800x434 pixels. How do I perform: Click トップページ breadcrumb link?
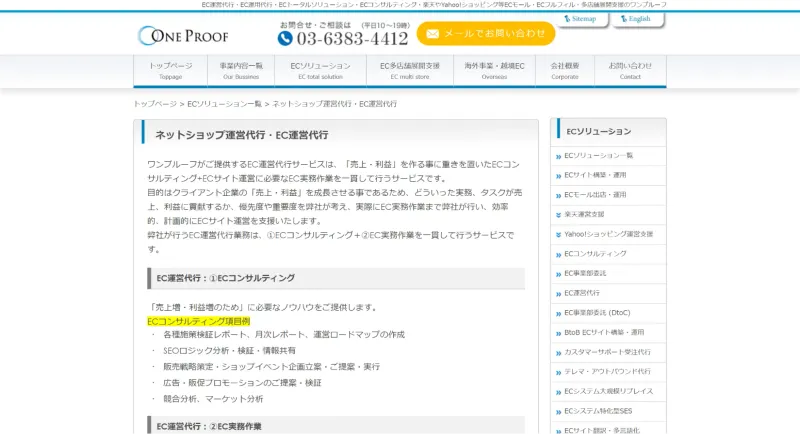(x=155, y=104)
